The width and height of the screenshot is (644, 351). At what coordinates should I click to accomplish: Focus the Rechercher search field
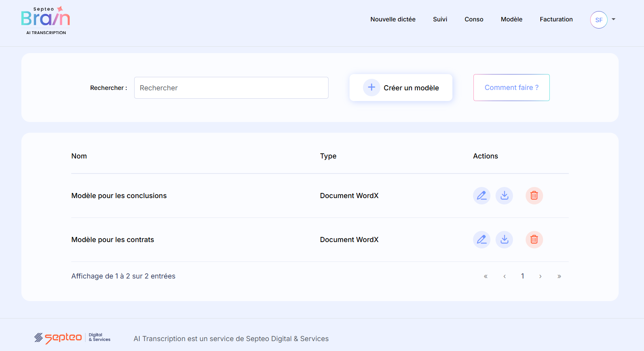[231, 88]
